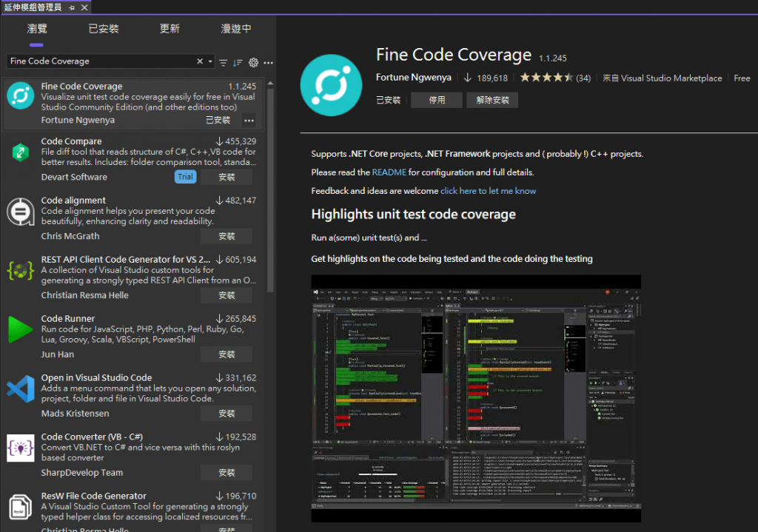Click '來自 Visual Studio Marketplace' text

click(x=663, y=78)
